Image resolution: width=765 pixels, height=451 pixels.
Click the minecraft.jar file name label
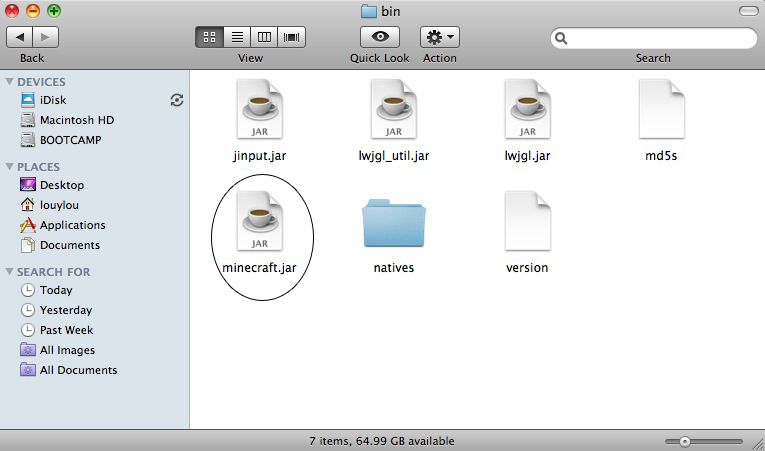[x=260, y=268]
